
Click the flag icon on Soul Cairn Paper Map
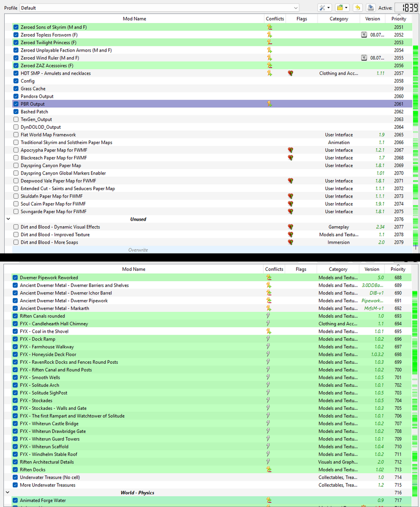click(x=290, y=204)
